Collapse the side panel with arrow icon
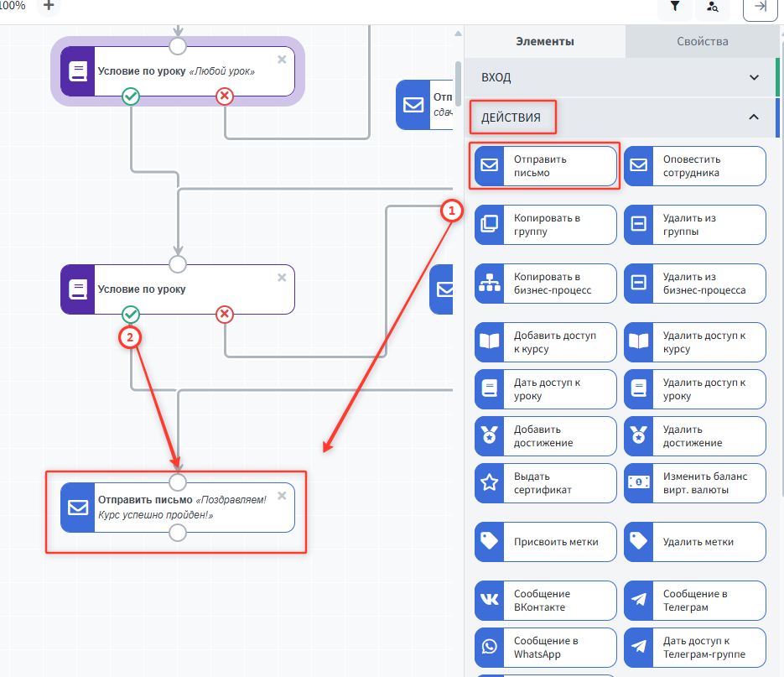 [760, 7]
